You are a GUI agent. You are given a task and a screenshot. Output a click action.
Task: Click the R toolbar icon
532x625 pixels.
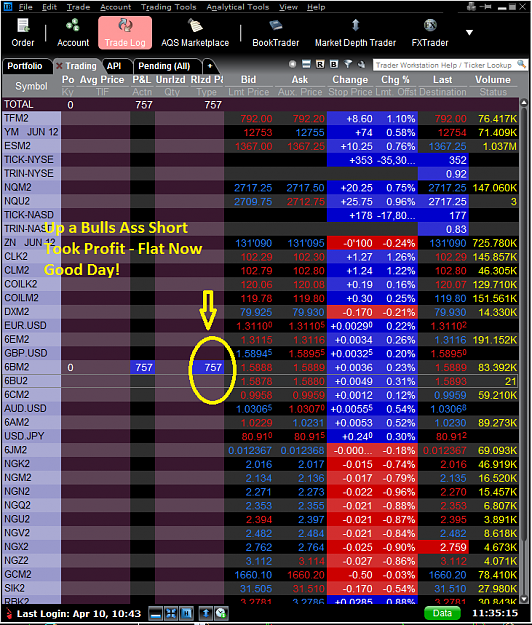coord(320,64)
